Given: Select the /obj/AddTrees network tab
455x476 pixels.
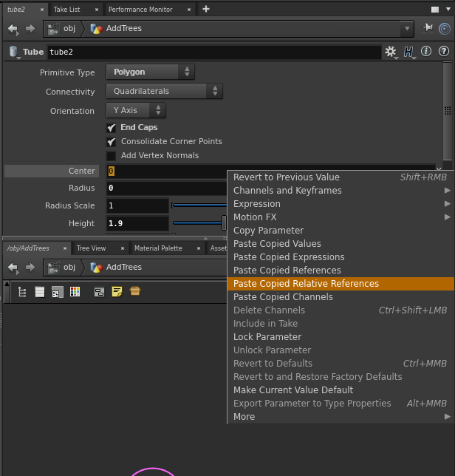Looking at the screenshot, I should coord(28,248).
